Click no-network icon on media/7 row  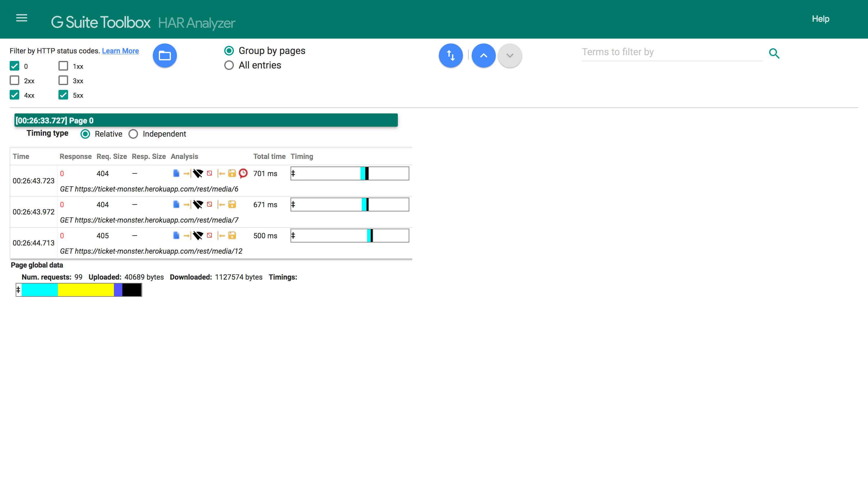pyautogui.click(x=198, y=204)
